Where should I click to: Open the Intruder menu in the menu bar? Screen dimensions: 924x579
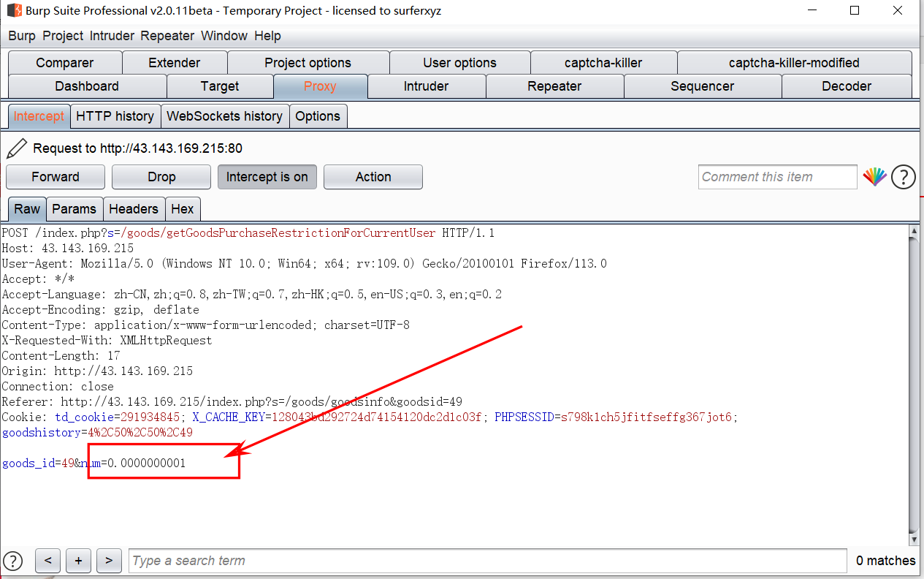pyautogui.click(x=112, y=36)
